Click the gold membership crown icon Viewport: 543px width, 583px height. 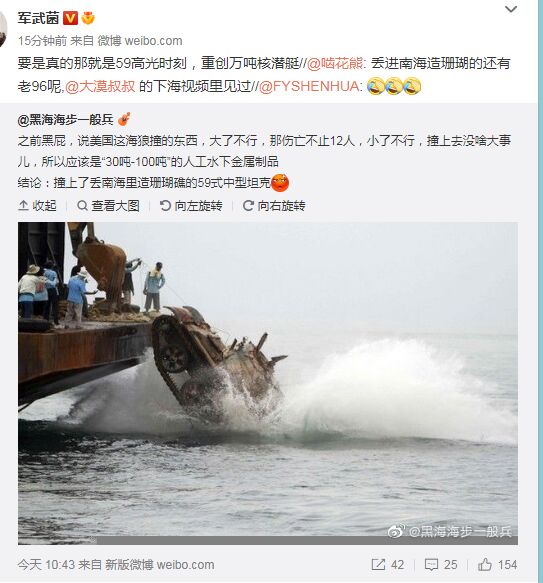tap(88, 18)
